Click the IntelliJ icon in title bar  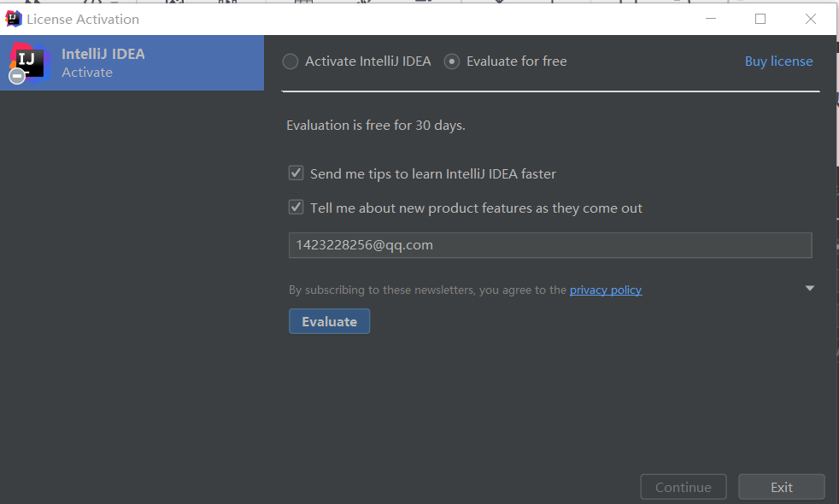pos(14,19)
